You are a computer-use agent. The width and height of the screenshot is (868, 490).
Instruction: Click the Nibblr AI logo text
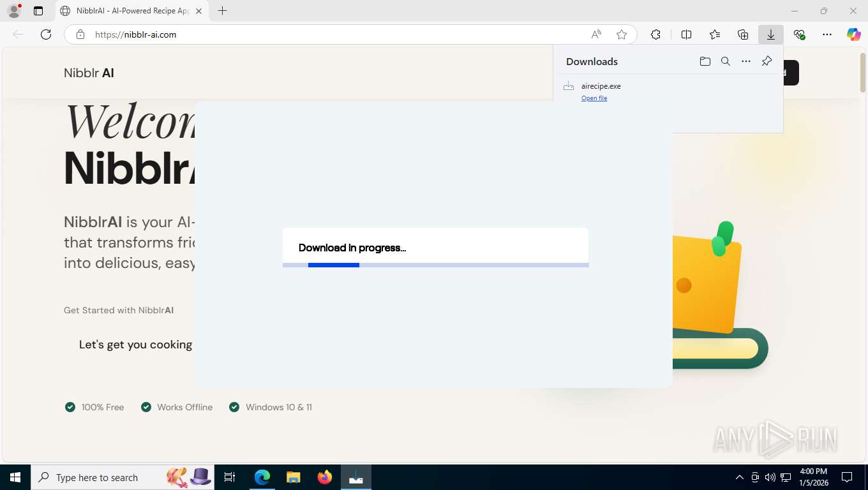[89, 73]
